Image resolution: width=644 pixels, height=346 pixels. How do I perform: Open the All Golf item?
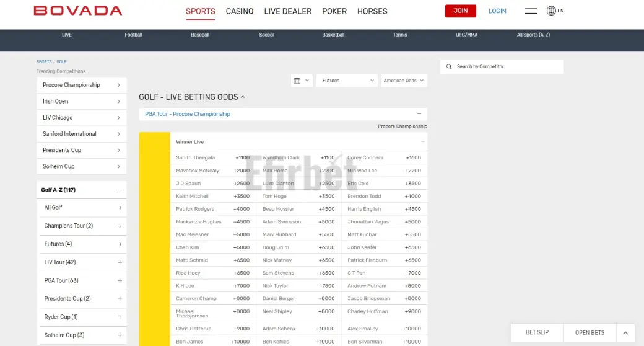pos(82,208)
